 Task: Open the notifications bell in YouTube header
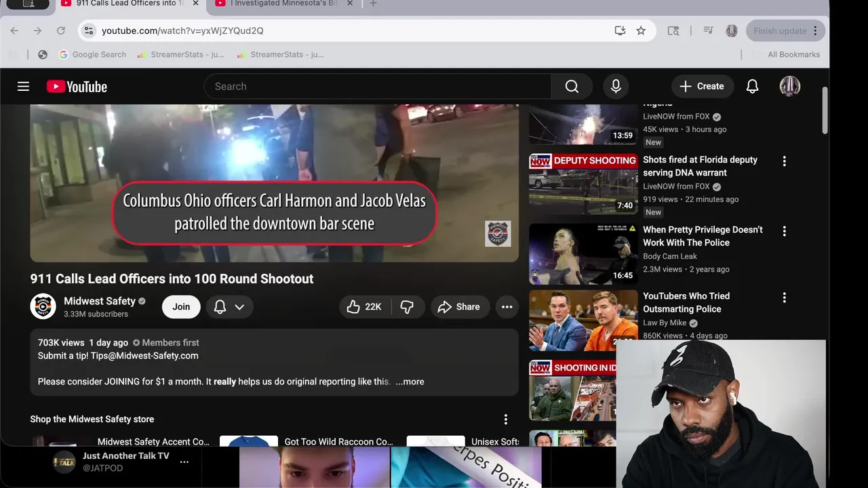[752, 86]
